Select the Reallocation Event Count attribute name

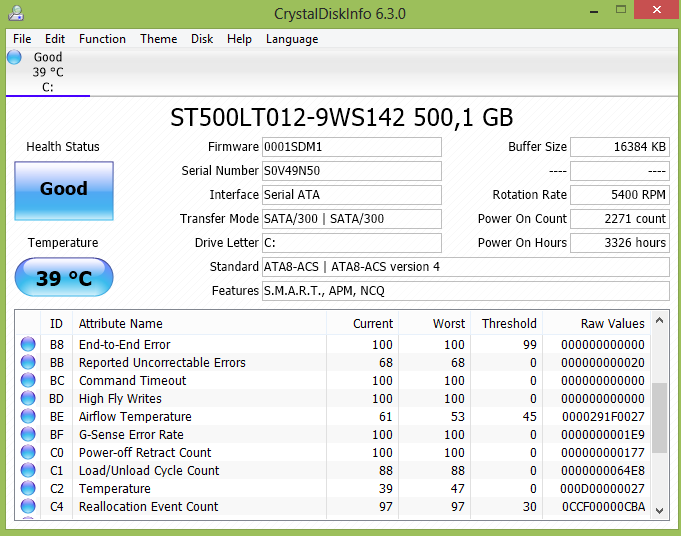[149, 506]
